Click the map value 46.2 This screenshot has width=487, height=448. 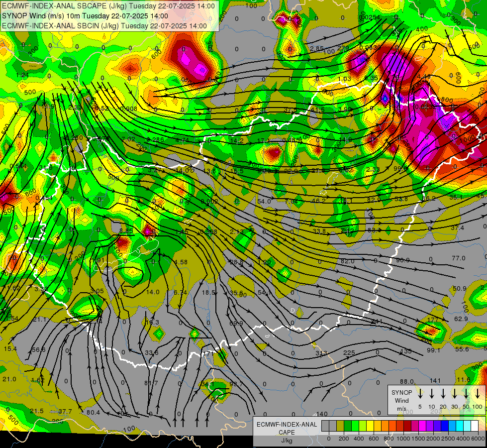click(318, 201)
